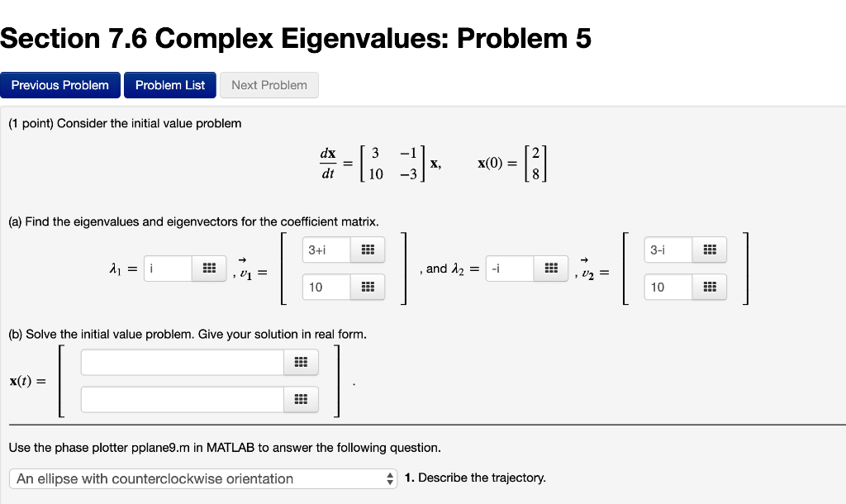Open the equation editor beside the λ2 input
This screenshot has height=504, width=846.
pyautogui.click(x=551, y=268)
